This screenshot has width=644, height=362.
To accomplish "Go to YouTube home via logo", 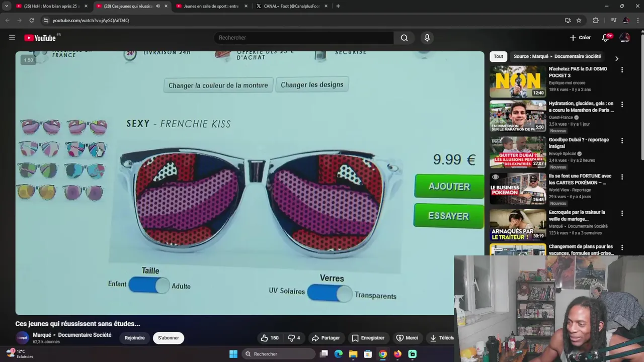I will [40, 38].
